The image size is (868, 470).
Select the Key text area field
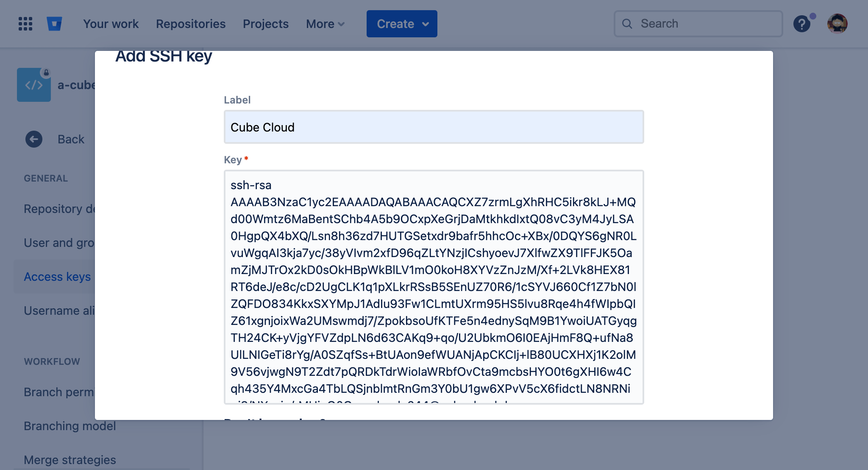[434, 288]
